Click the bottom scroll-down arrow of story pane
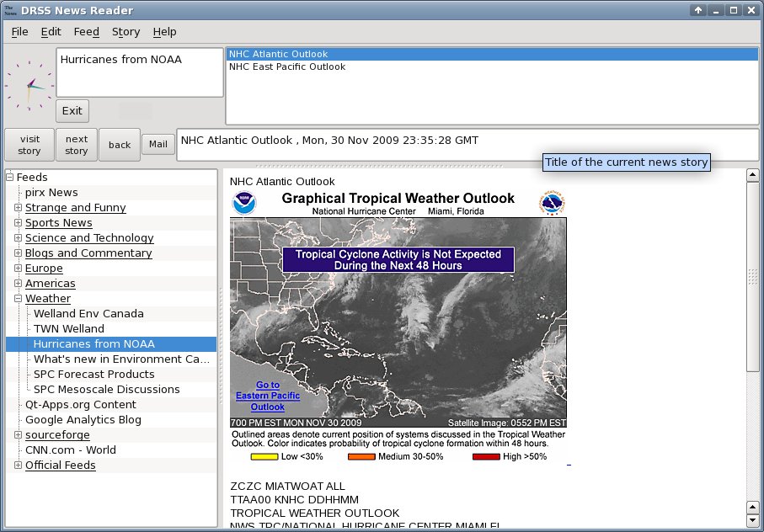Viewport: 764px width, 532px height. click(752, 520)
